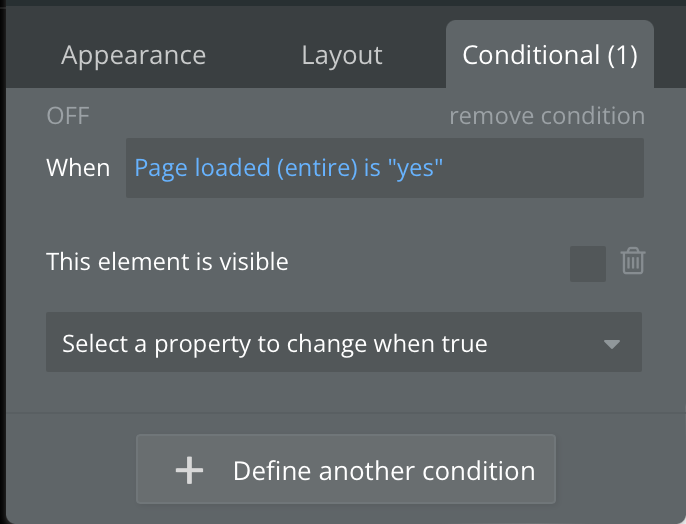686x524 pixels.
Task: Click the '(1)' count on Conditional tab
Action: point(622,55)
